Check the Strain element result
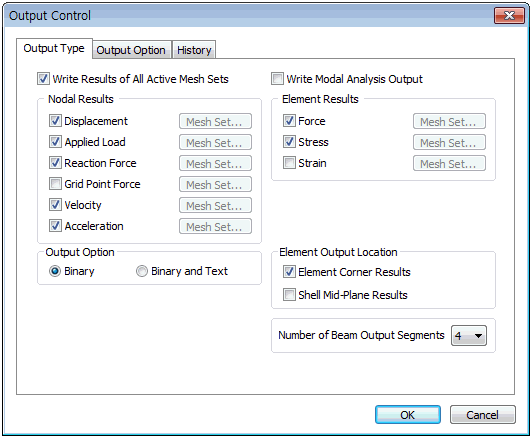The width and height of the screenshot is (532, 438). pyautogui.click(x=289, y=163)
